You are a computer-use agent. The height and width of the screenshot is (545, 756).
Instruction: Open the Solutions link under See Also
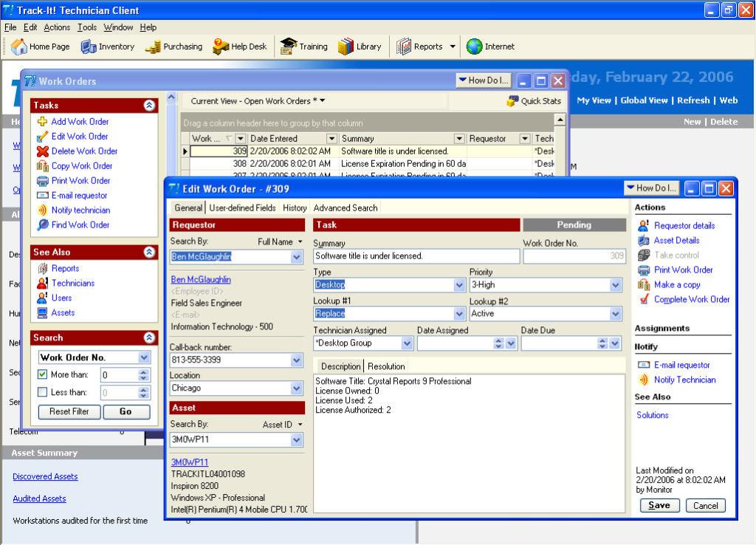tap(653, 415)
